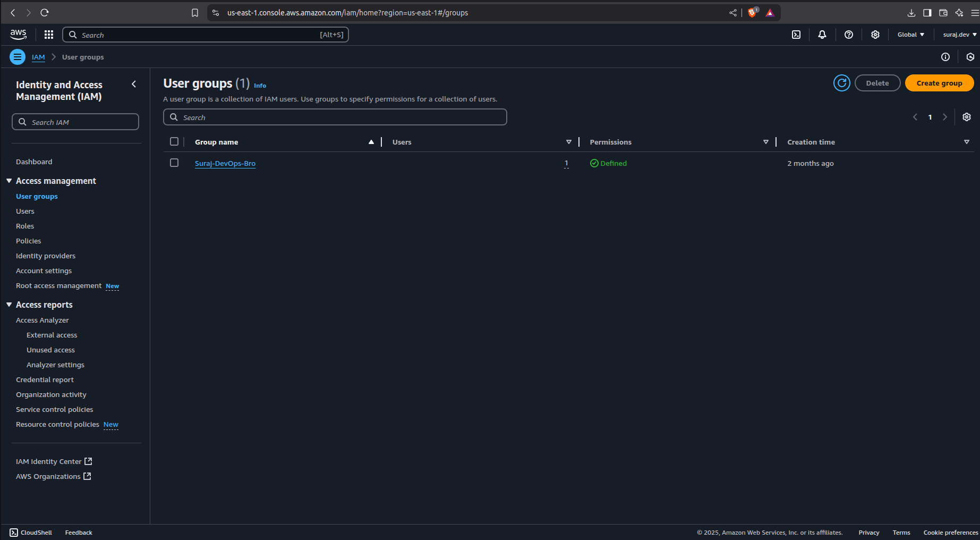Open the AWS services grid menu
The width and height of the screenshot is (980, 540).
tap(49, 35)
